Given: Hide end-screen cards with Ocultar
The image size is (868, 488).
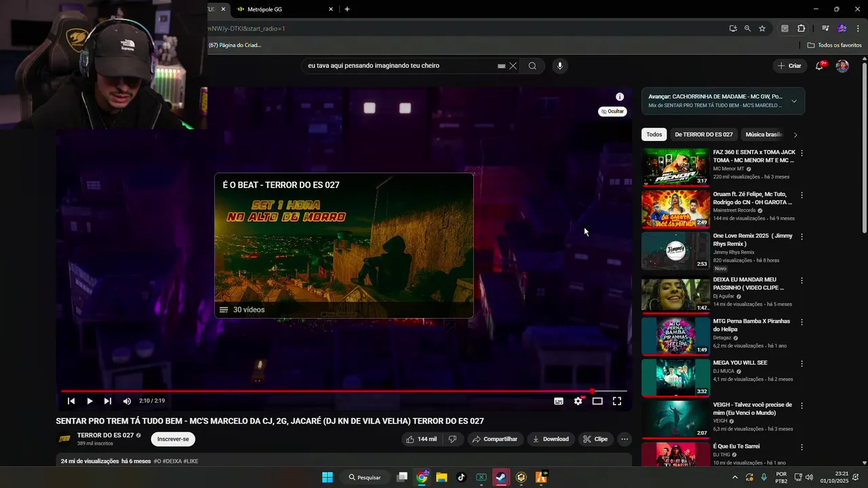Looking at the screenshot, I should (612, 111).
